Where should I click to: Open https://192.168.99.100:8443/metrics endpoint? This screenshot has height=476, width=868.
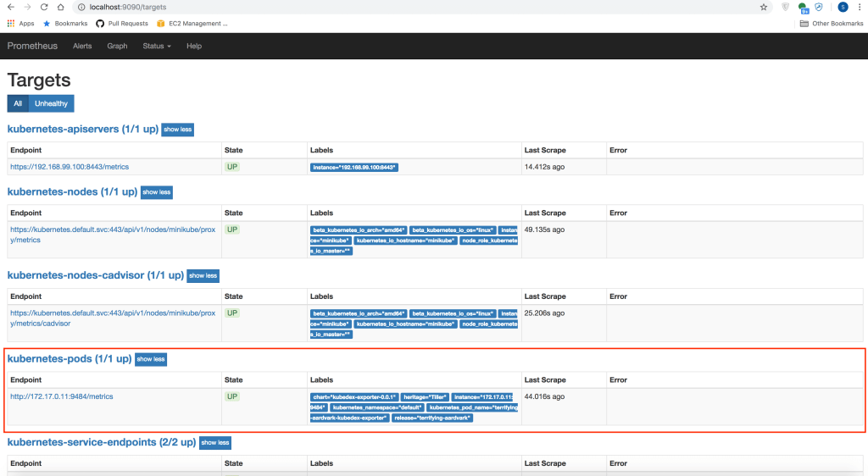70,166
